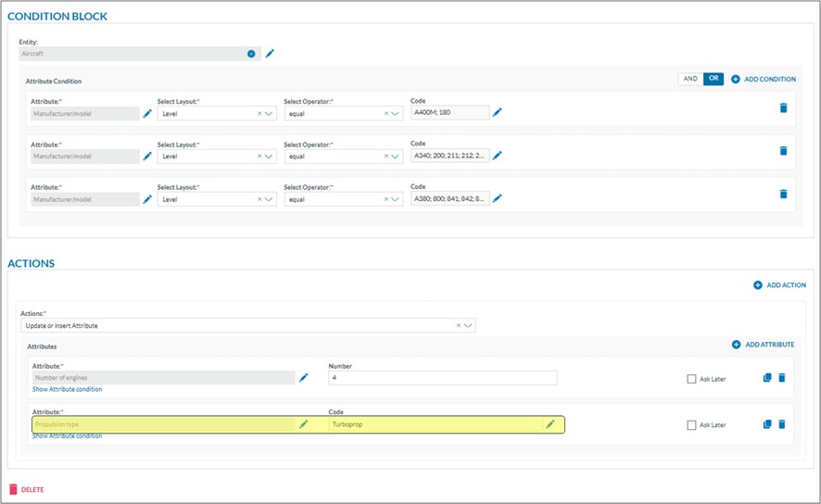This screenshot has height=504, width=821.
Task: Delete the A400M condition row via trash icon
Action: pos(783,108)
